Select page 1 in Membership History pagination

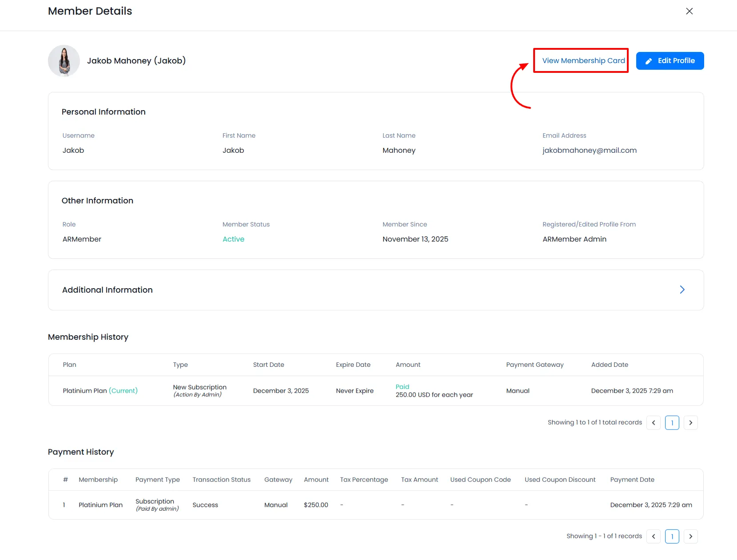tap(672, 423)
